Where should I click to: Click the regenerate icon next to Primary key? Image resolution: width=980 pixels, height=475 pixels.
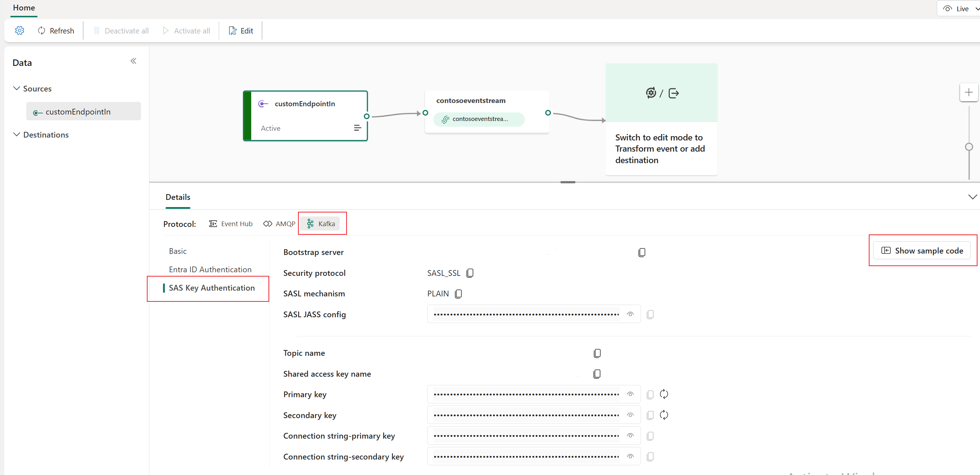coord(664,394)
